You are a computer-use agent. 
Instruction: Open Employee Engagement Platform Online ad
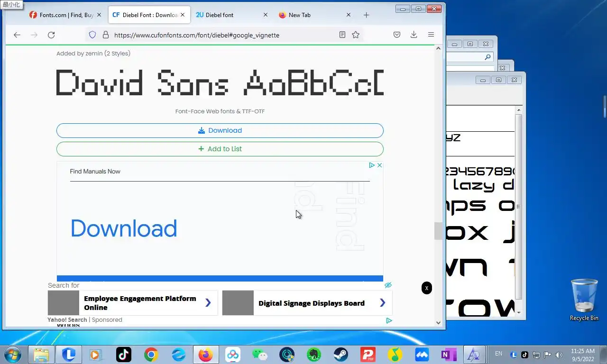pyautogui.click(x=132, y=303)
